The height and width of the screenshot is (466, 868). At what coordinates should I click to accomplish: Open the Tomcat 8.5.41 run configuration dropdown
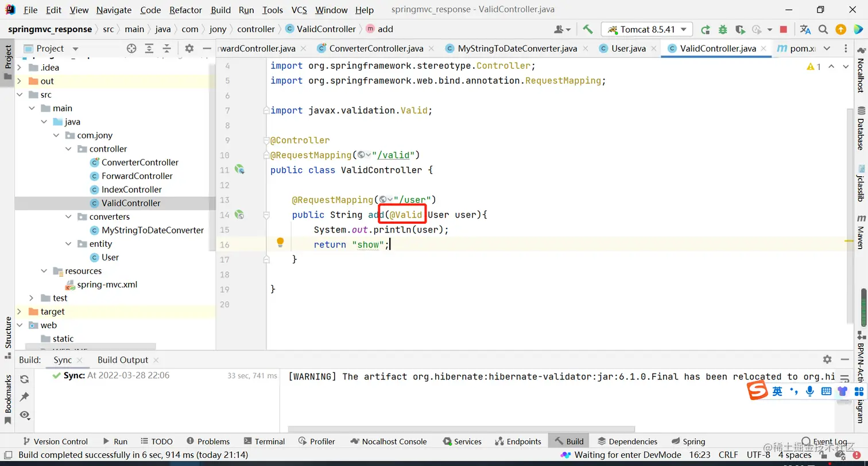pyautogui.click(x=647, y=29)
